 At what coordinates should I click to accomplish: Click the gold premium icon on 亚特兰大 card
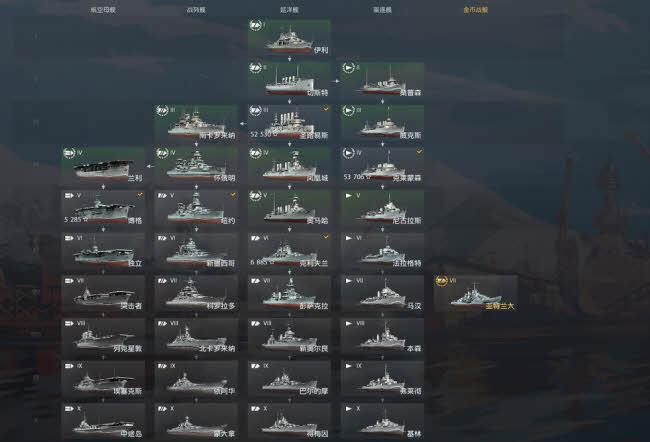click(441, 281)
